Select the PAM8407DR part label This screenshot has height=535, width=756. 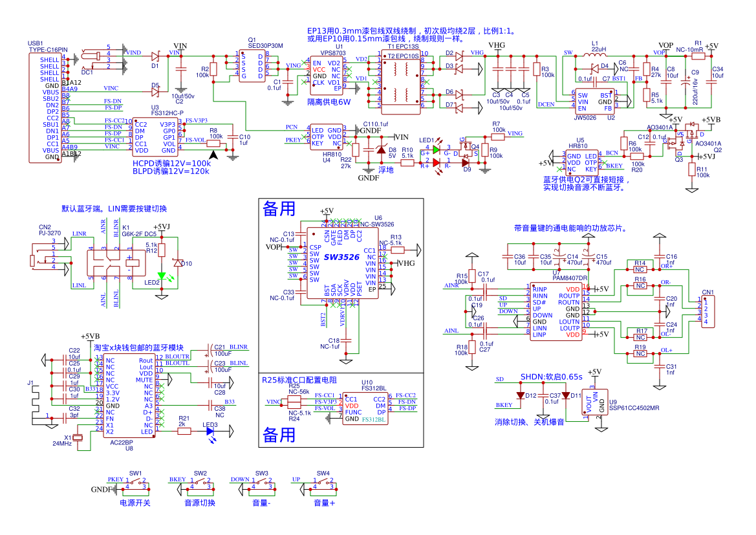570,278
